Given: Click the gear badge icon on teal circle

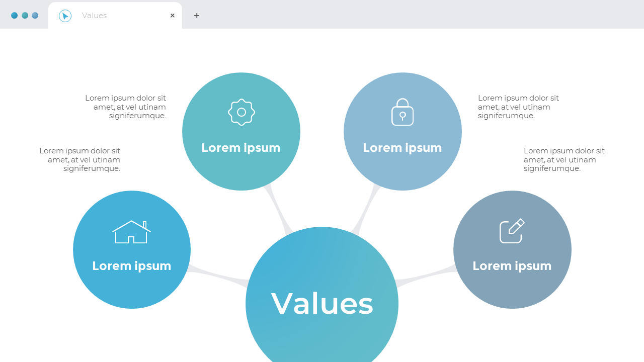Looking at the screenshot, I should tap(242, 112).
